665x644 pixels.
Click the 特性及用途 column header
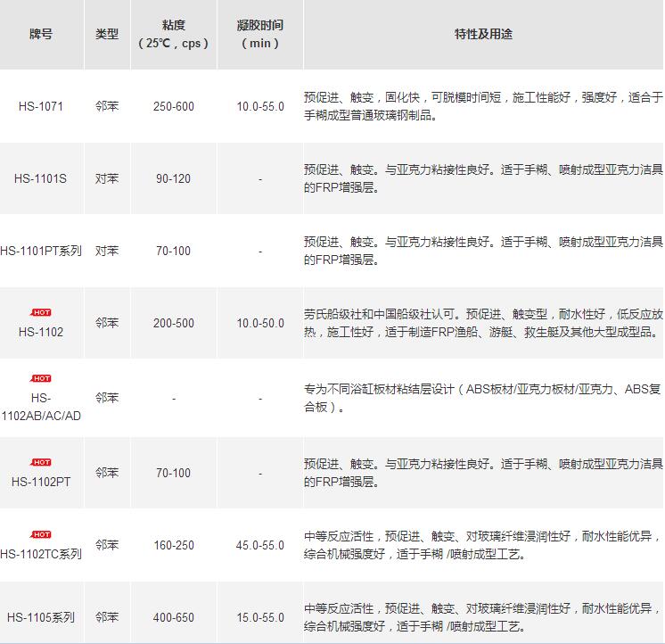(x=483, y=34)
